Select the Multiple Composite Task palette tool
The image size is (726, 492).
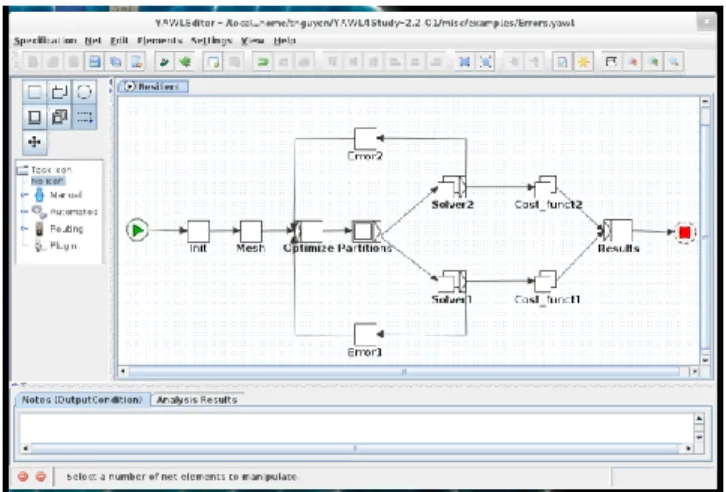coord(60,117)
